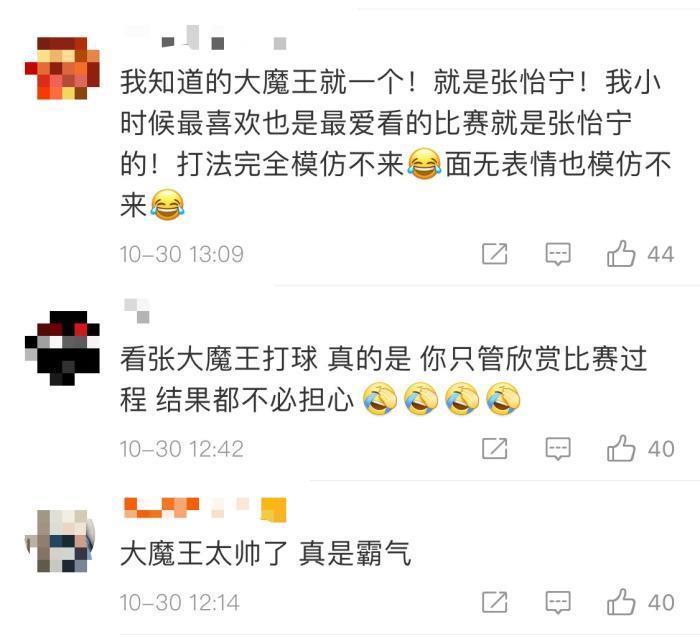Repost the 10-30 13:09 comment
700x637 pixels.
[x=495, y=254]
